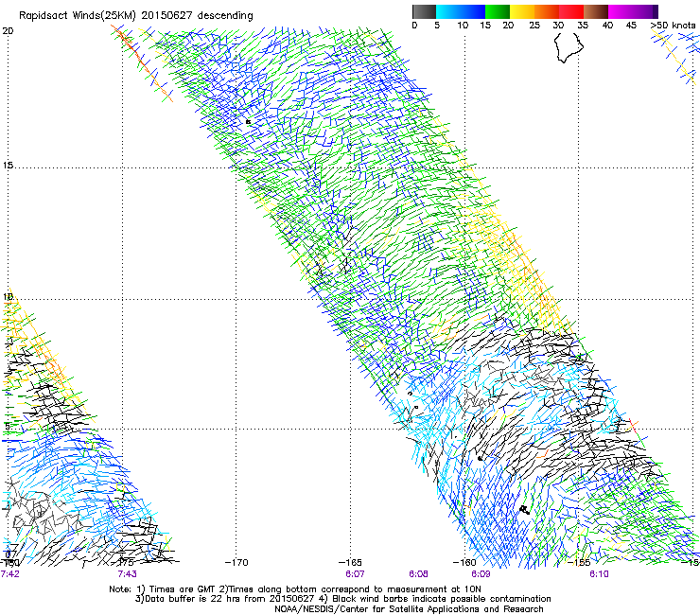
Task: Click the longitude label '-155'
Action: tap(579, 562)
